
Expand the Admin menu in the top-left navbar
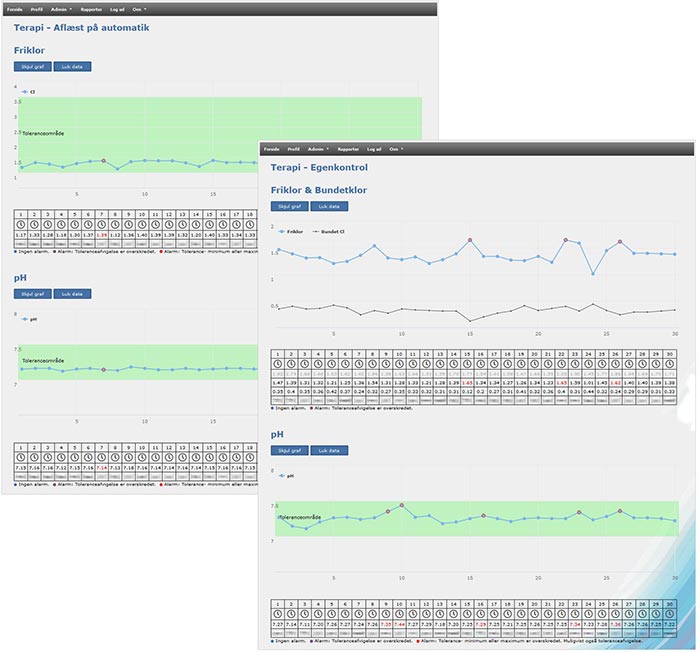tap(63, 7)
